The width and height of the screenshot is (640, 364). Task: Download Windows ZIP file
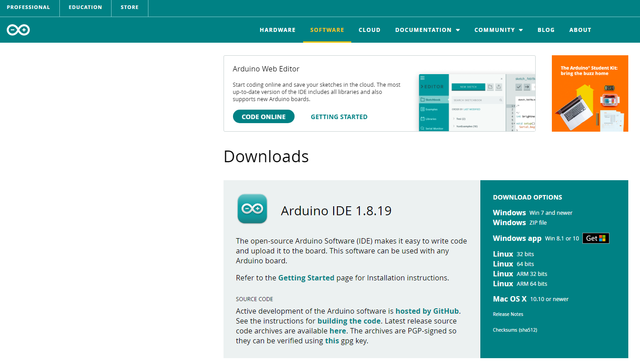coord(519,222)
